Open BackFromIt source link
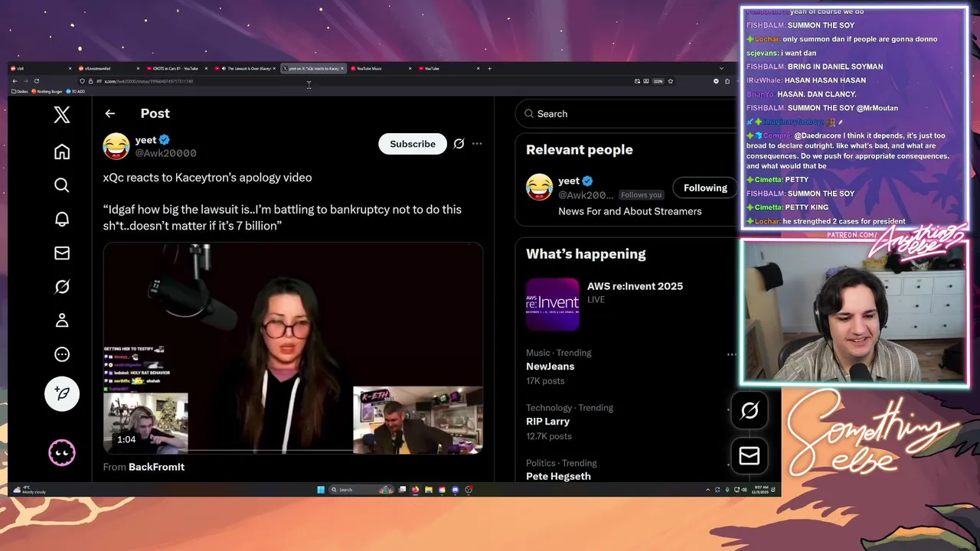This screenshot has height=551, width=980. (x=156, y=467)
